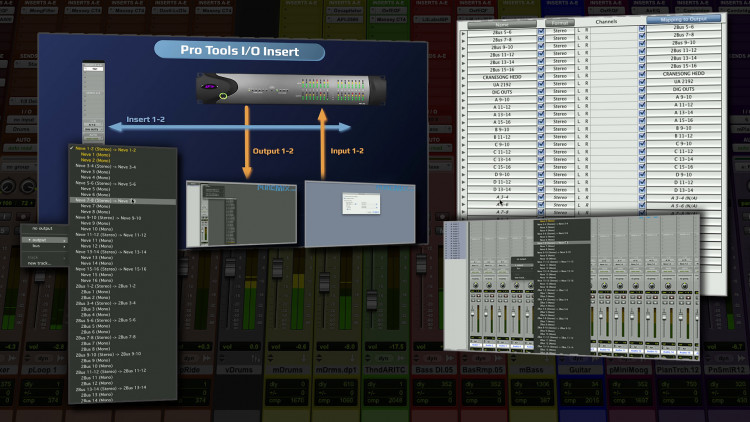The image size is (750, 422).
Task: Select the Guitar track name
Action: pos(580,370)
